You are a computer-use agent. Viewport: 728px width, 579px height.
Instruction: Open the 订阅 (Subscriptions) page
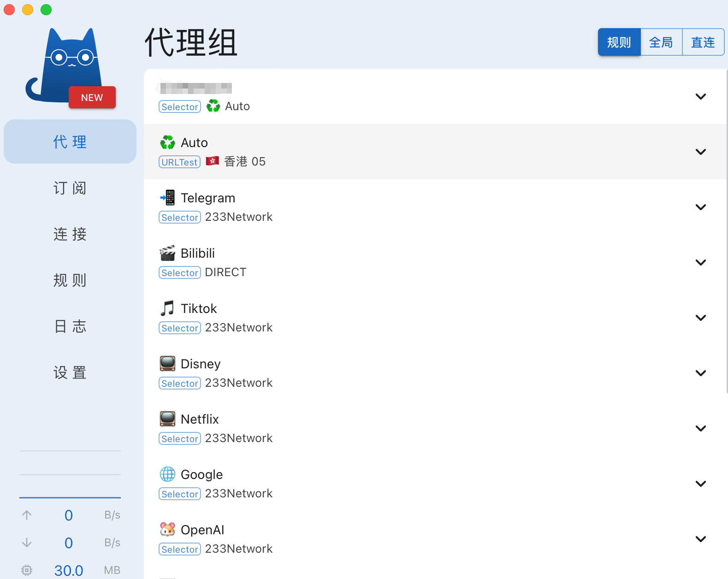pyautogui.click(x=70, y=188)
